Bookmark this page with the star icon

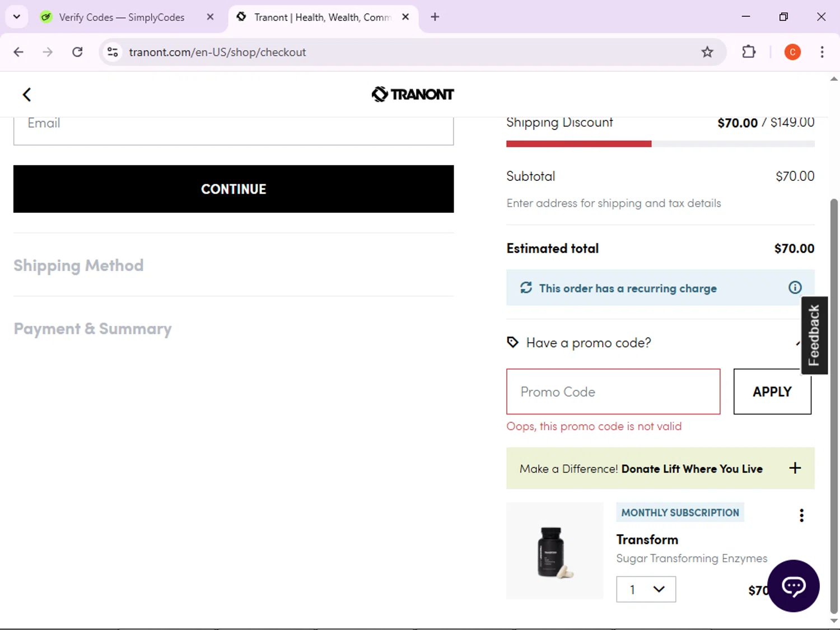707,52
